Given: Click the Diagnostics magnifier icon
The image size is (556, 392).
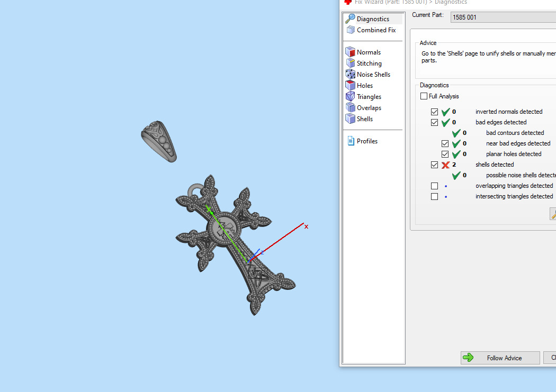Looking at the screenshot, I should tap(350, 19).
